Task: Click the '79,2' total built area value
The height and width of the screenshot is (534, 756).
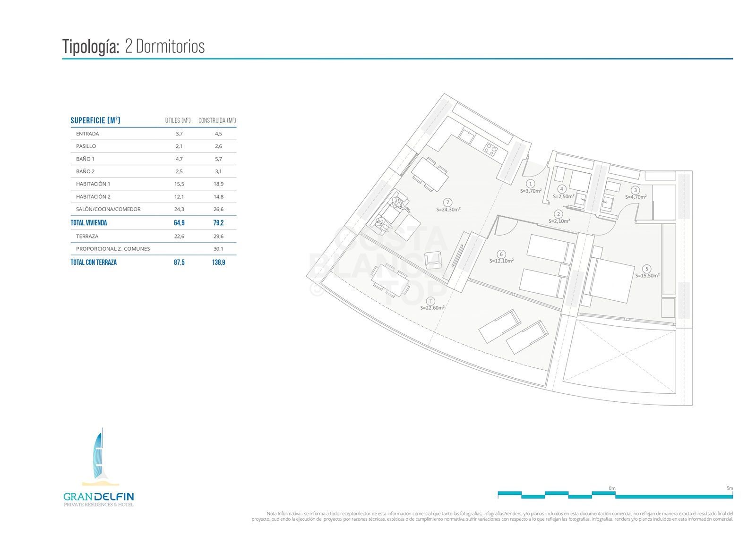Action: click(x=218, y=223)
